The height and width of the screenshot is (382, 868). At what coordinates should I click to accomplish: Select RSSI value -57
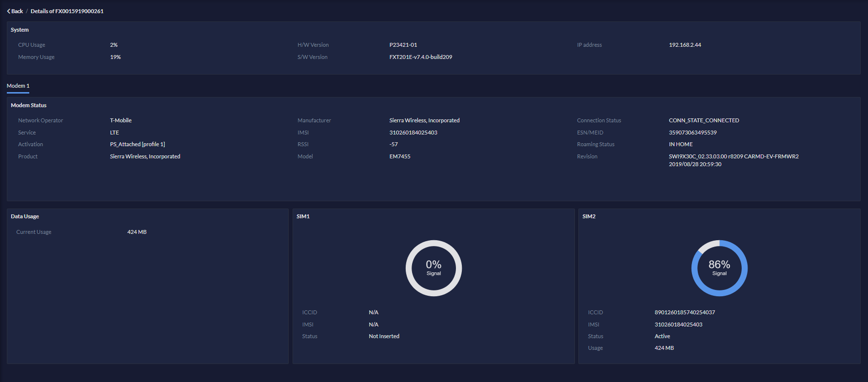click(x=394, y=144)
